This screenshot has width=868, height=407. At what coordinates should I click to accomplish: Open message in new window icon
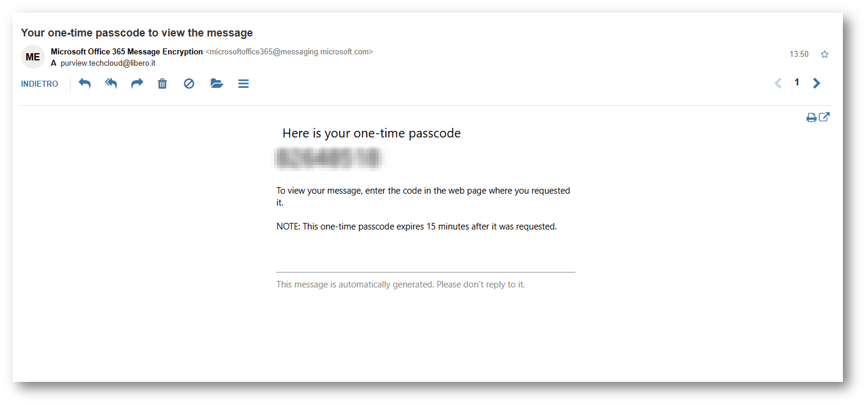tap(824, 117)
